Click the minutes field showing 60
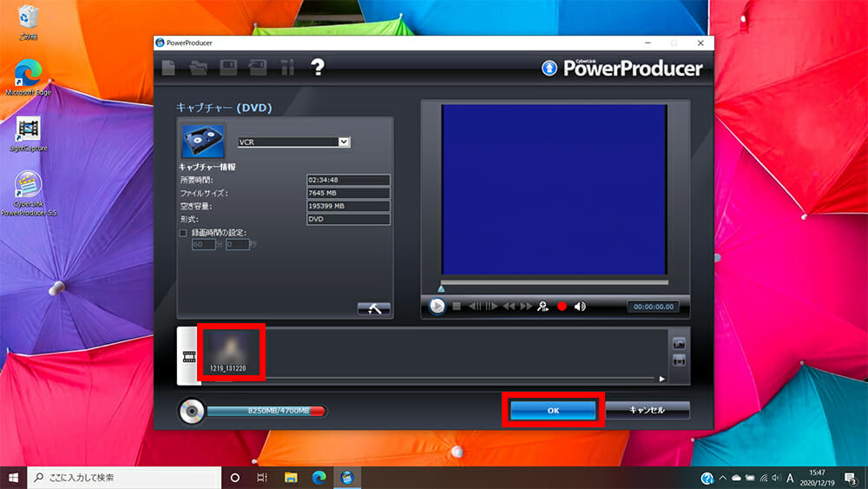This screenshot has width=868, height=489. (x=204, y=244)
